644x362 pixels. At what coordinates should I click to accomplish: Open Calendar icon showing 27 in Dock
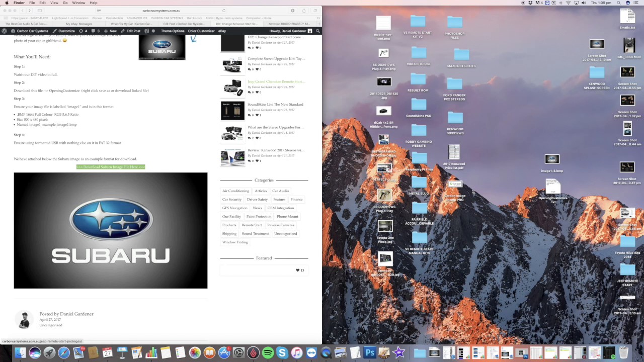(x=108, y=353)
